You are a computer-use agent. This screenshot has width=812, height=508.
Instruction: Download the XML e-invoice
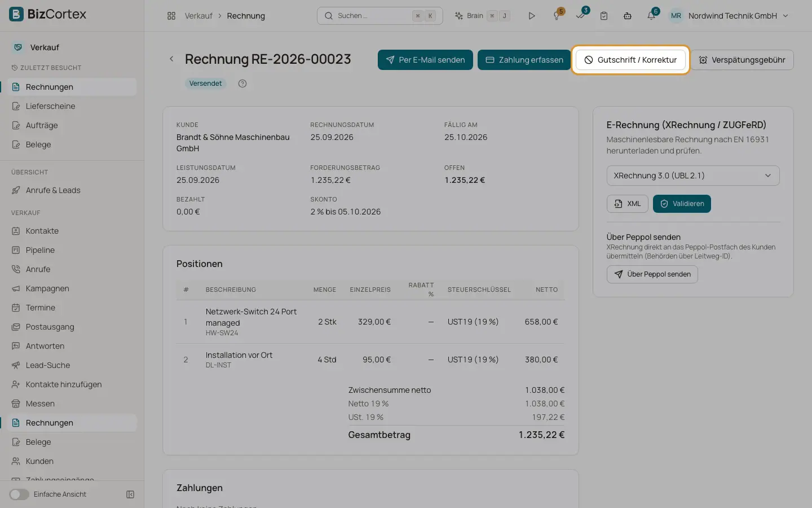[628, 204]
